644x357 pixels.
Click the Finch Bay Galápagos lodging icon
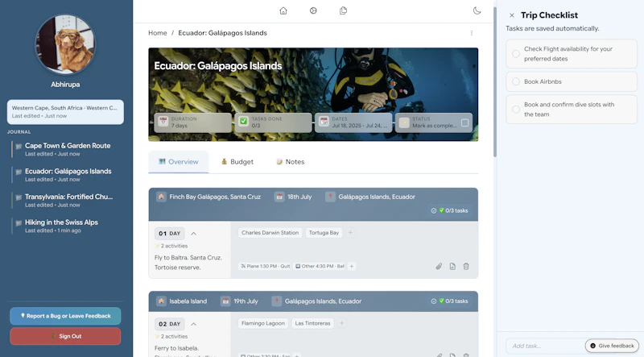coord(161,197)
